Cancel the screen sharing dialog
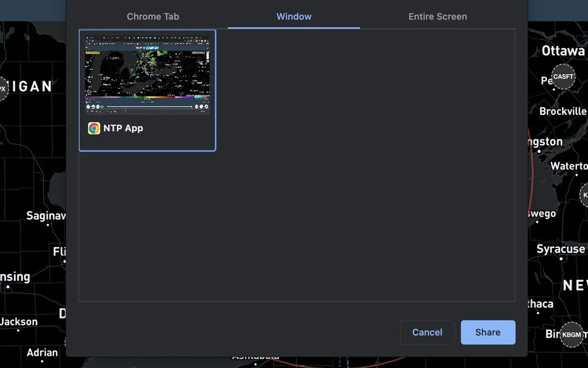588x368 pixels. click(427, 332)
